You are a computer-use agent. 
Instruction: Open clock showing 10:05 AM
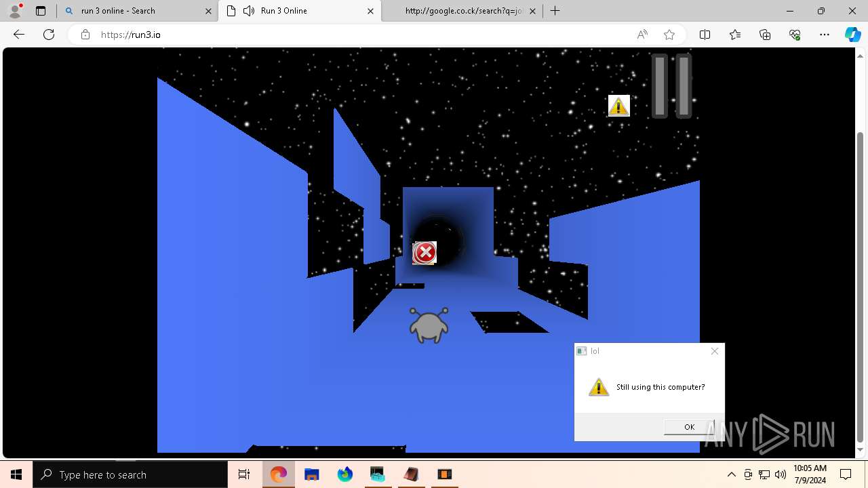pos(810,474)
